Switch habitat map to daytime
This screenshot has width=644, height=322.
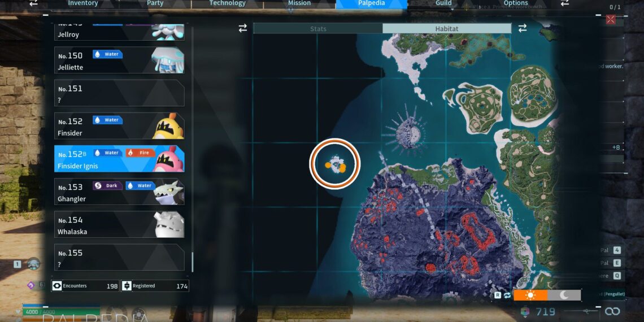530,295
